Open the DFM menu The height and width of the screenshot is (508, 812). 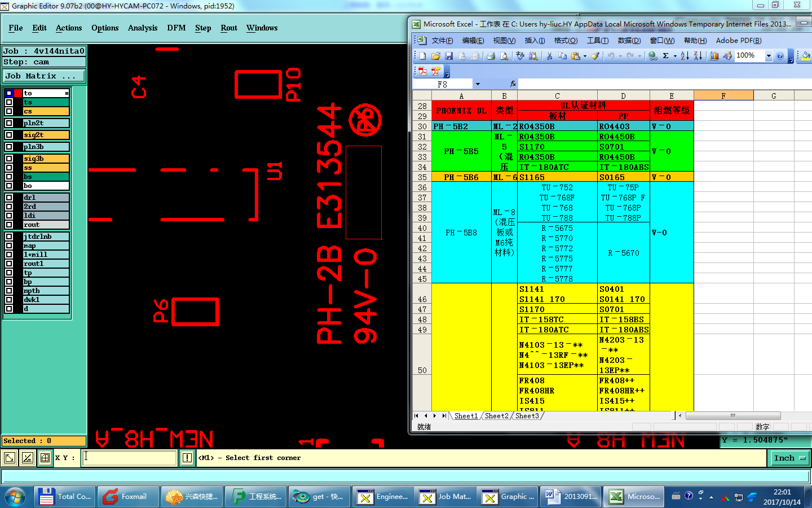click(x=176, y=28)
